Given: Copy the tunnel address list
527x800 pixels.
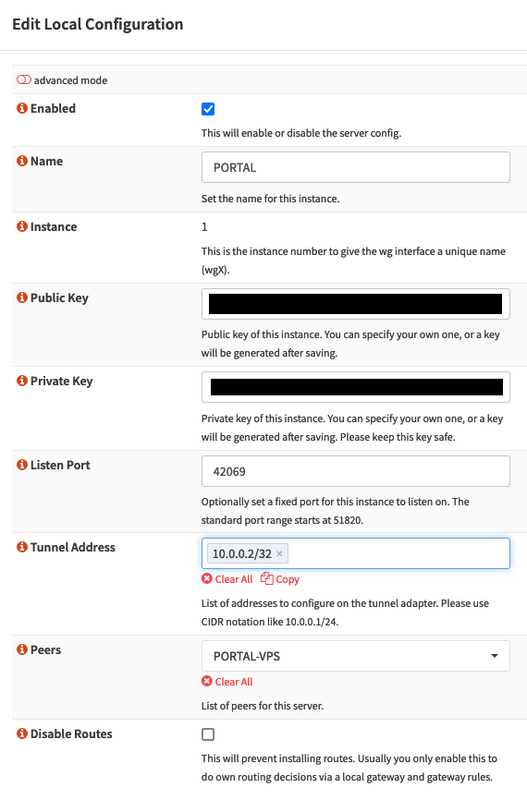Looking at the screenshot, I should (280, 579).
